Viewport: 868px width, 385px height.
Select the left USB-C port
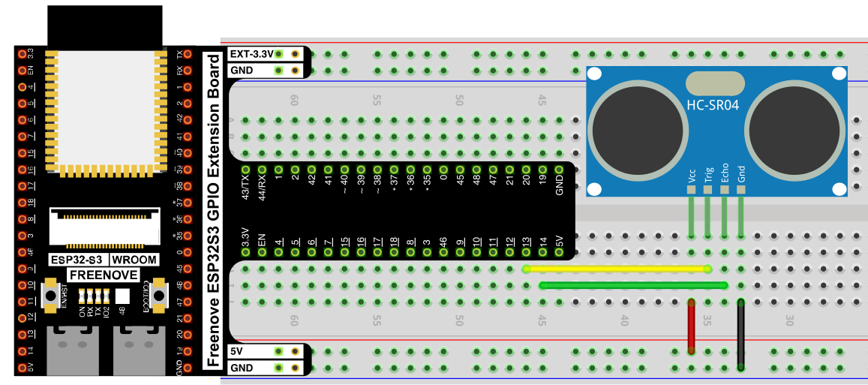tap(73, 350)
